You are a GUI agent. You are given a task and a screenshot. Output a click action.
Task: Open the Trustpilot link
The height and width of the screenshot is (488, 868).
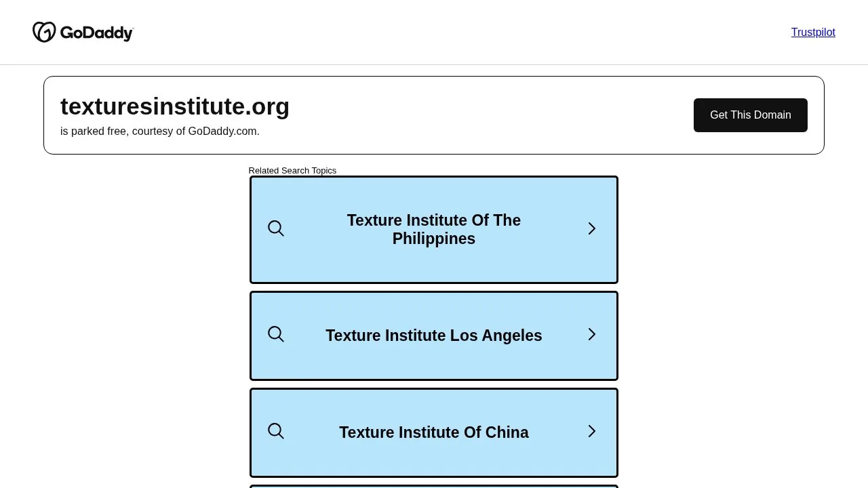click(x=813, y=33)
